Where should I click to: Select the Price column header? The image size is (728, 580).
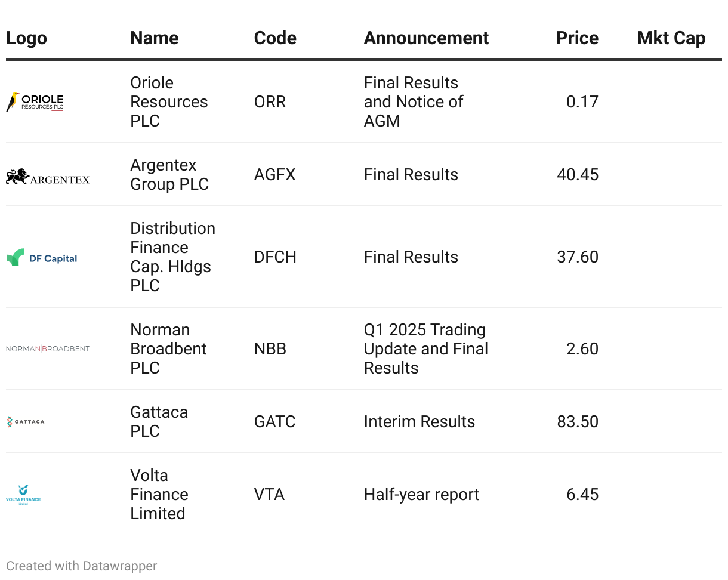576,38
